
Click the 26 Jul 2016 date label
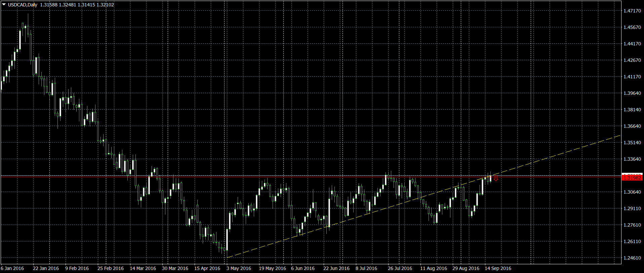(400, 268)
